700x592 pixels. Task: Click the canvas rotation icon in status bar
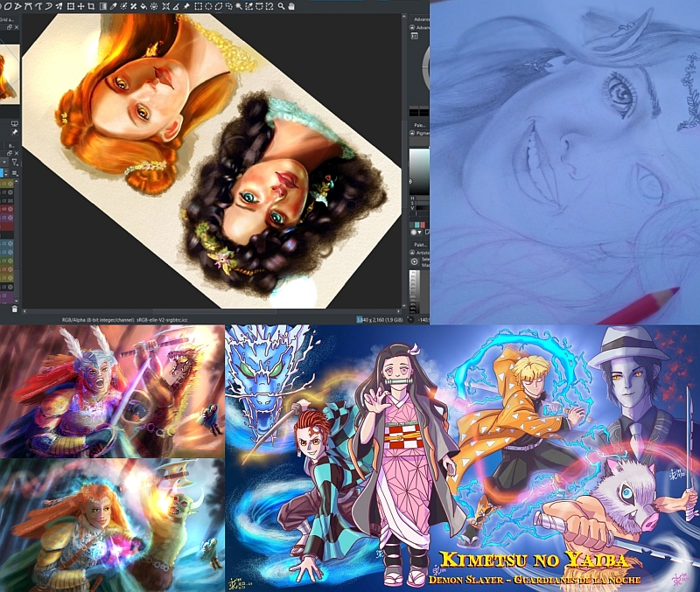tap(410, 319)
